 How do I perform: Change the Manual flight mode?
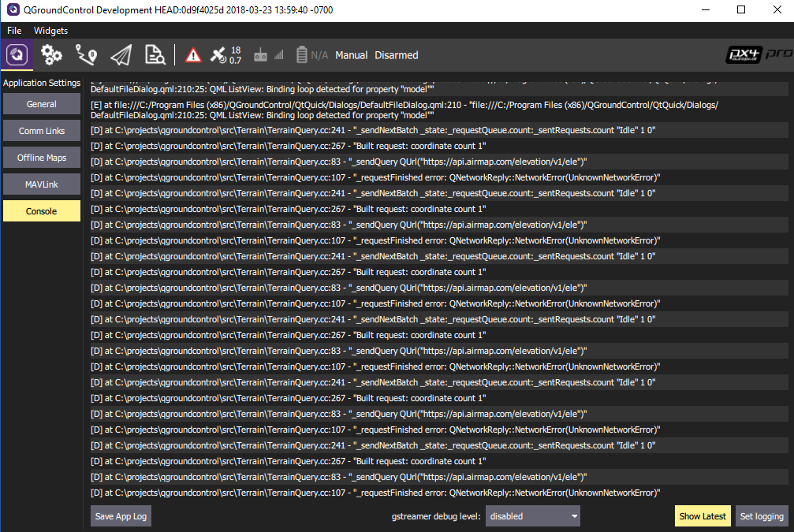(x=352, y=55)
